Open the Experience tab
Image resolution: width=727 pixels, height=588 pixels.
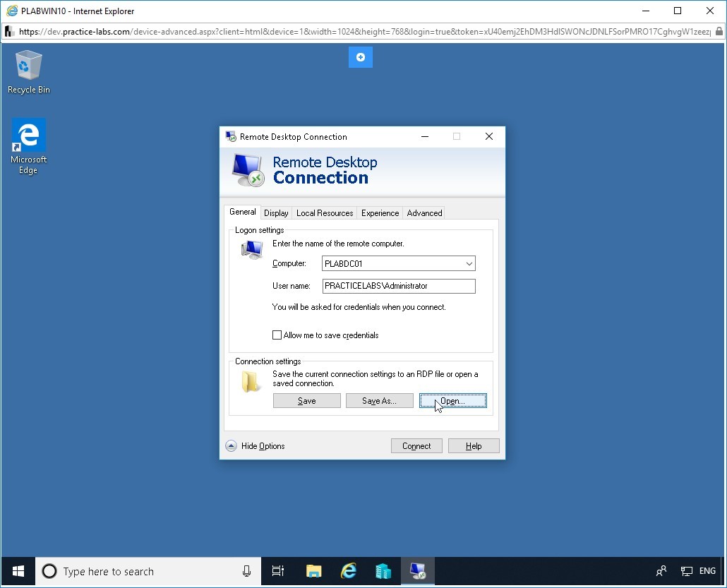click(x=380, y=213)
